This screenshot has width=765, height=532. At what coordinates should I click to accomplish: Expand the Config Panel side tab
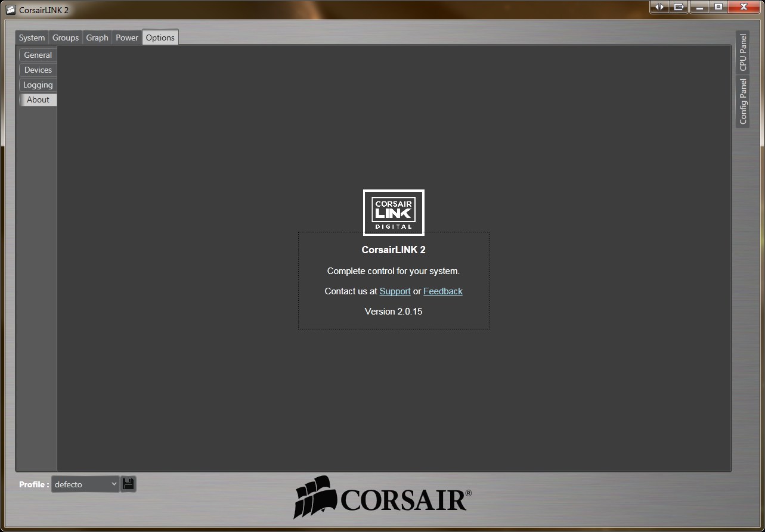click(x=743, y=101)
